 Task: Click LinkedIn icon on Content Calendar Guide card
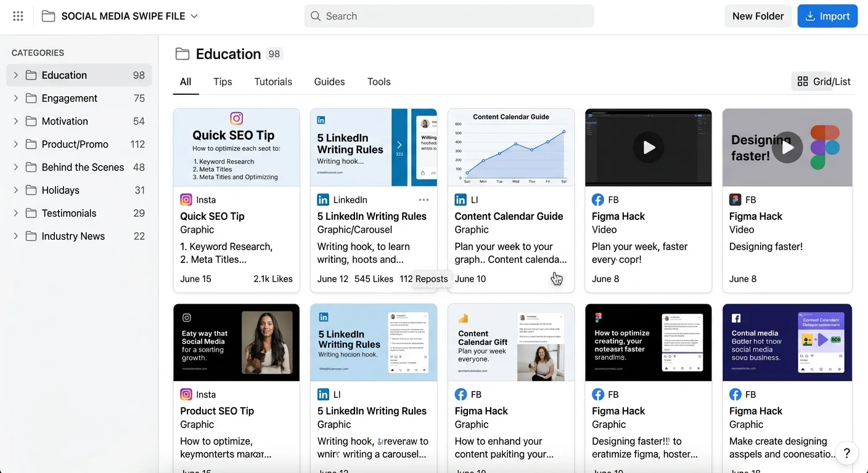click(x=461, y=200)
